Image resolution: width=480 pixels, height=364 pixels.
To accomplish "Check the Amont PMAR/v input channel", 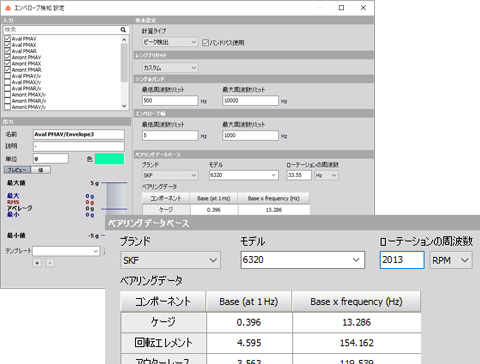I will (7, 101).
